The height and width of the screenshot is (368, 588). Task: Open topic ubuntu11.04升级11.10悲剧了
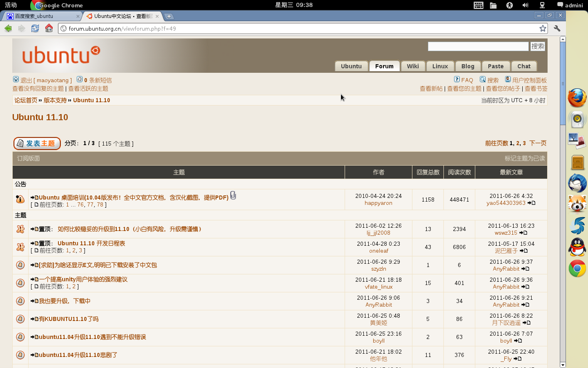point(78,355)
